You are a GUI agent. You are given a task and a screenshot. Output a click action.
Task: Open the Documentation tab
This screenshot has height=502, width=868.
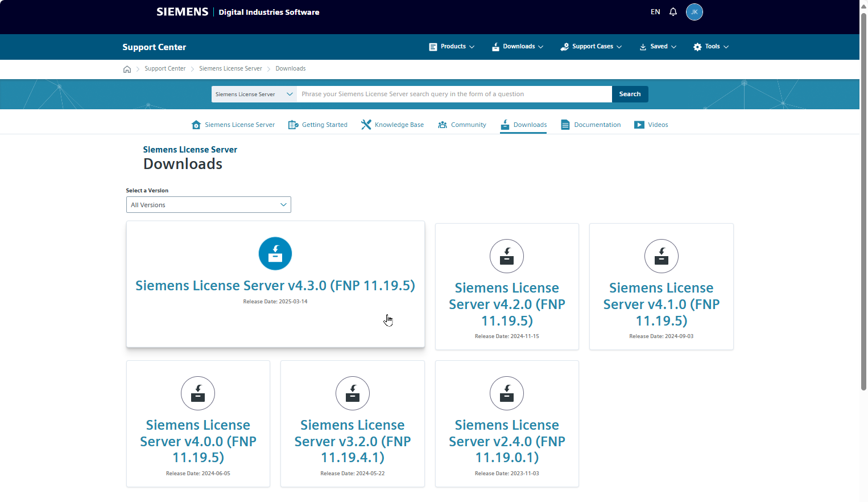(591, 125)
